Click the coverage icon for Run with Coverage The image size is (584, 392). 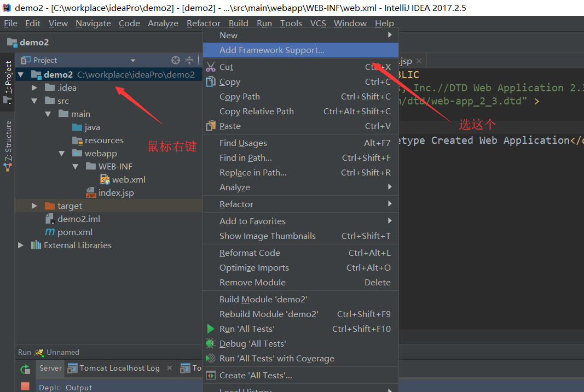pyautogui.click(x=211, y=358)
